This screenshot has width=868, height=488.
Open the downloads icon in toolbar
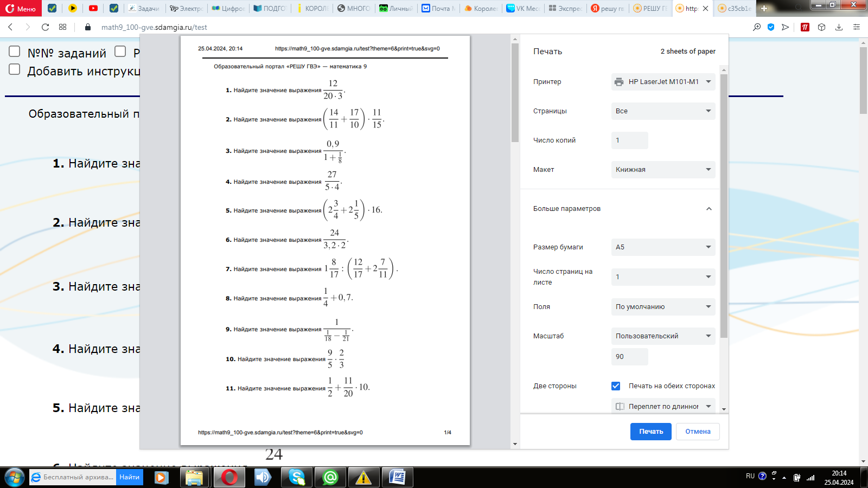click(839, 27)
